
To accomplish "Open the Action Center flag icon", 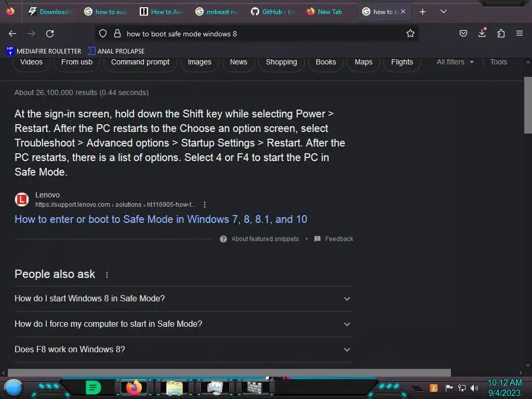I will pos(449,388).
